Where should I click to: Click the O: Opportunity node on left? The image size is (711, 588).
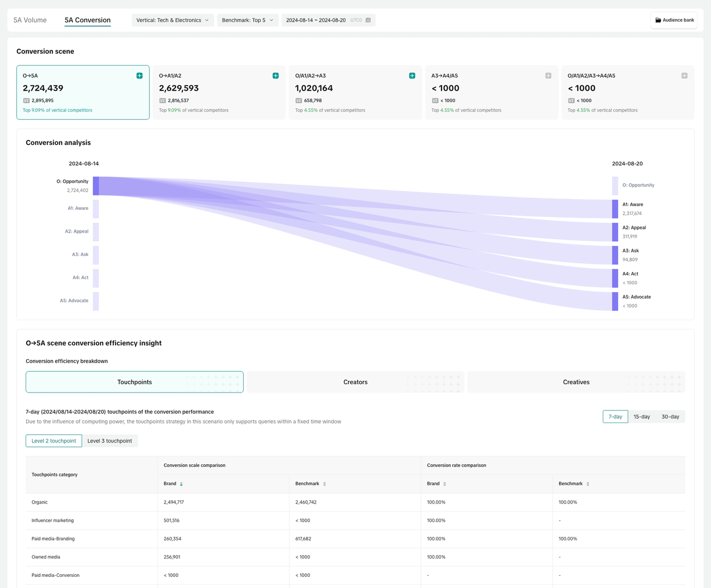tap(96, 186)
